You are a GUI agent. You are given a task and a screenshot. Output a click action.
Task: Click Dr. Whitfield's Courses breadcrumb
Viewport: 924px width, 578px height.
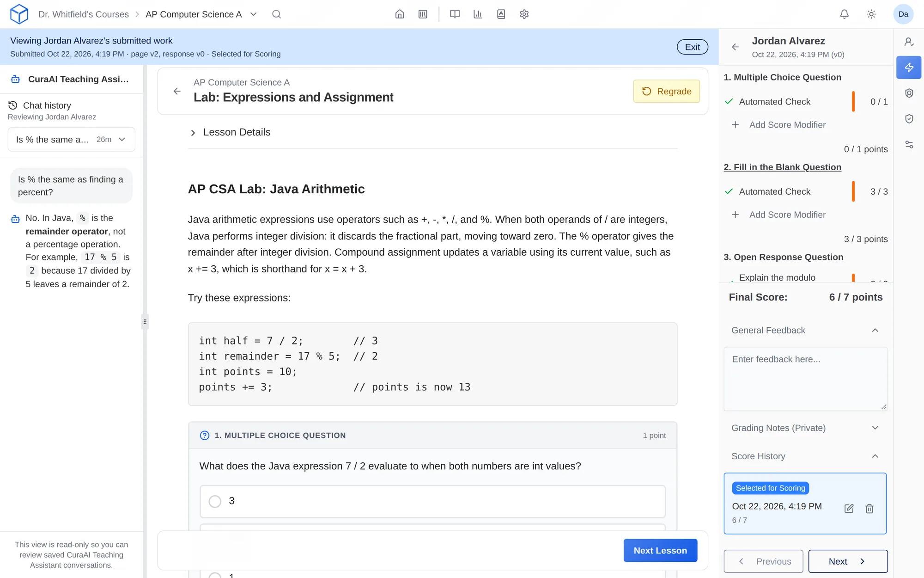pyautogui.click(x=84, y=14)
